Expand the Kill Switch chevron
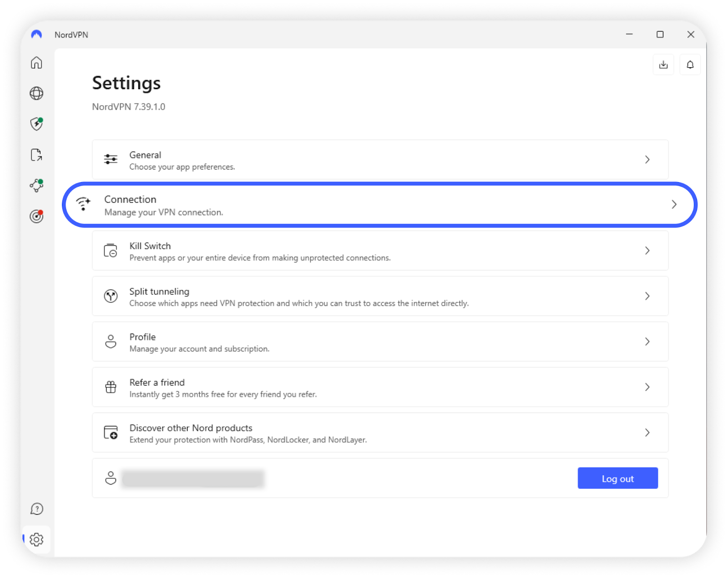The height and width of the screenshot is (578, 728). click(x=647, y=251)
